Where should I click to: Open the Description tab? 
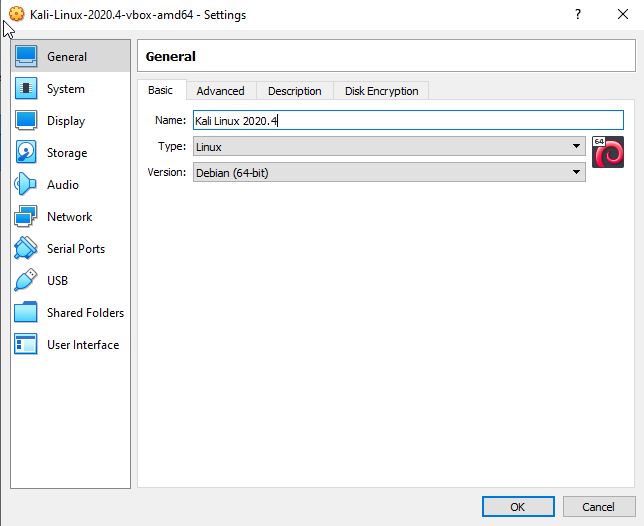[295, 91]
